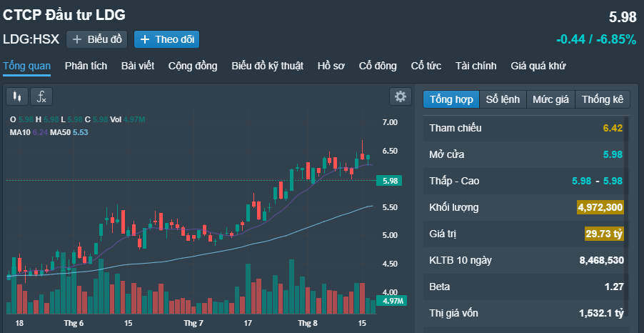
Task: Click the Thg 7 date axis label
Action: pos(193,324)
